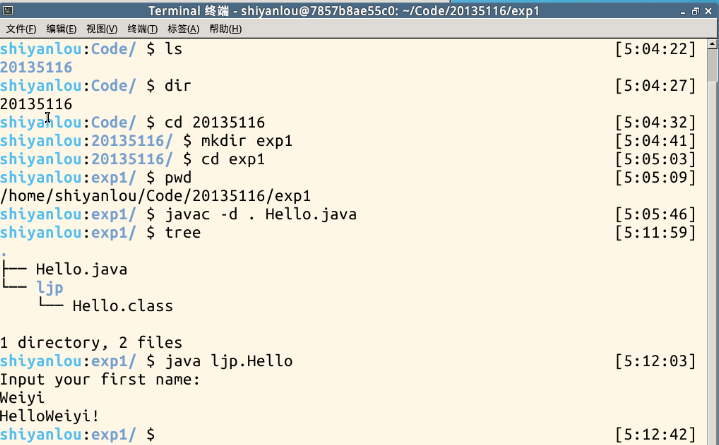Click the terminal window icon in title bar
Screen dimensions: 719x445
[x=8, y=10]
